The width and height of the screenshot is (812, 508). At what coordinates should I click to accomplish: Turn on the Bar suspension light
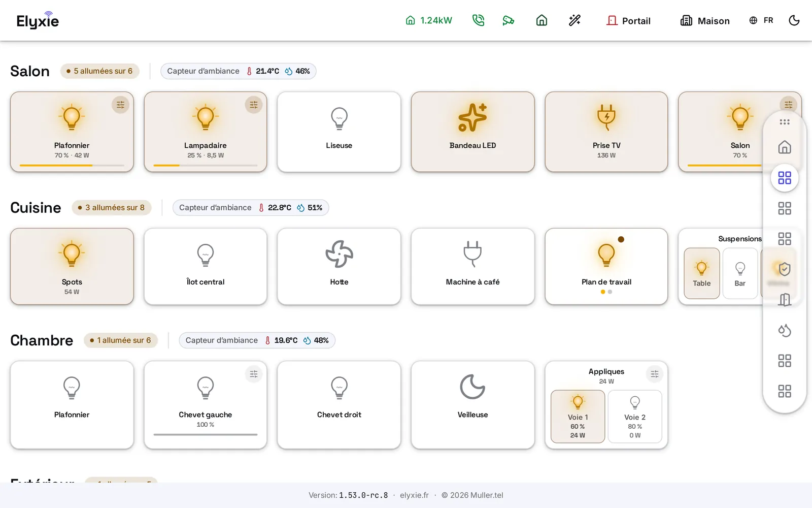(740, 273)
